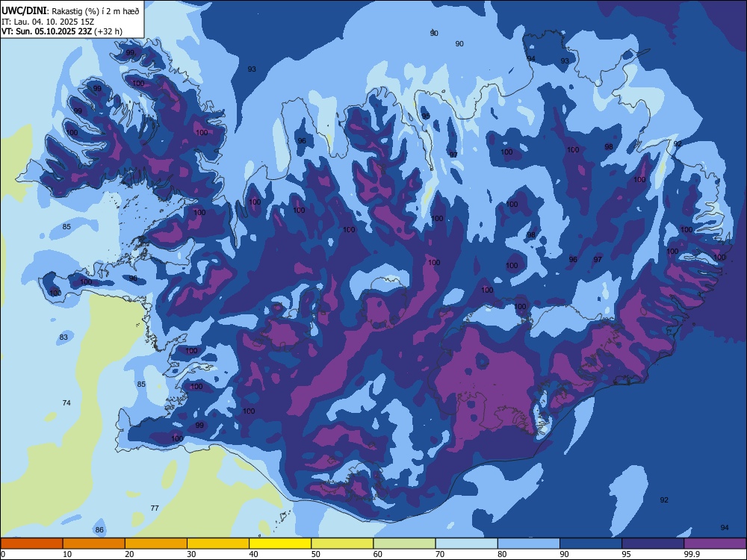Click the '0' legend scale label

[x=3, y=554]
